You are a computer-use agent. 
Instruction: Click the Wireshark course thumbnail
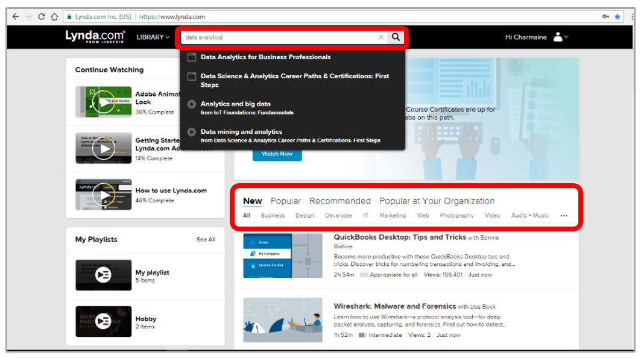283,320
